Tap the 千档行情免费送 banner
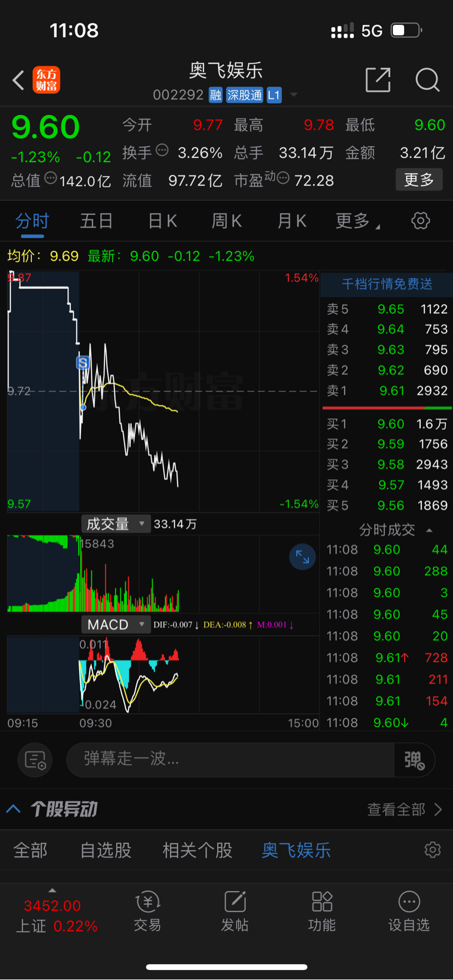 tap(387, 284)
